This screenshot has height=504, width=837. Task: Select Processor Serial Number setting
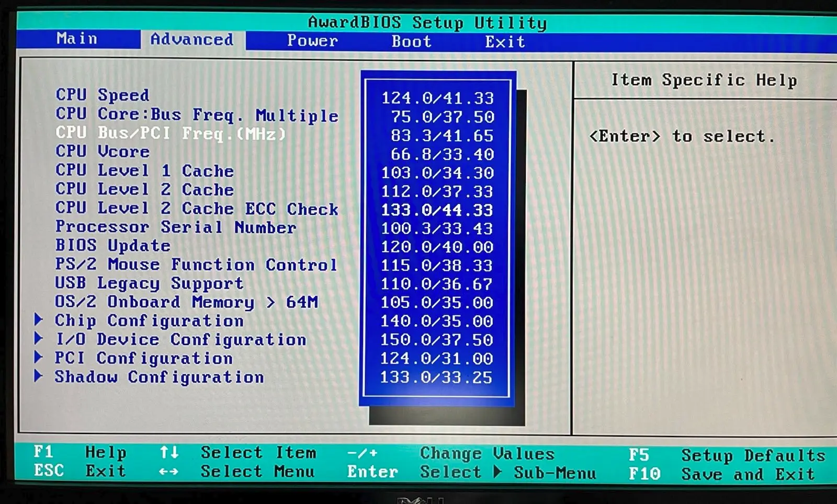click(176, 227)
